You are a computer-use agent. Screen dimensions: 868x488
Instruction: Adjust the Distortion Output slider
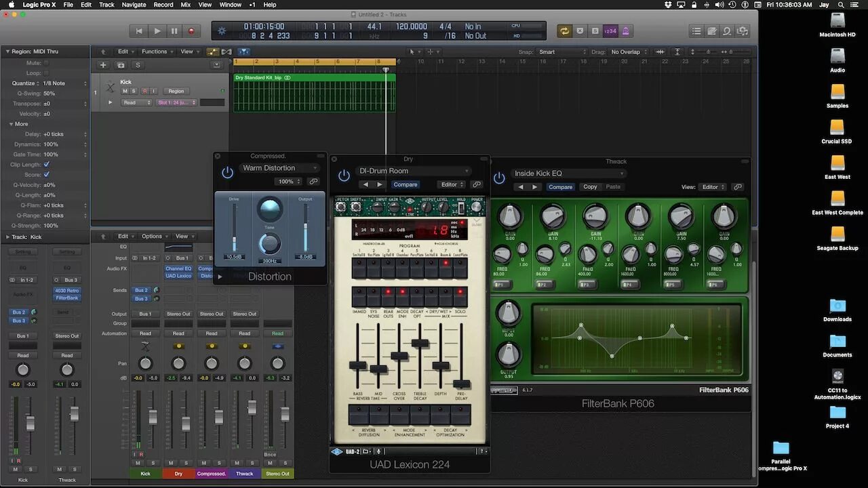click(x=305, y=227)
